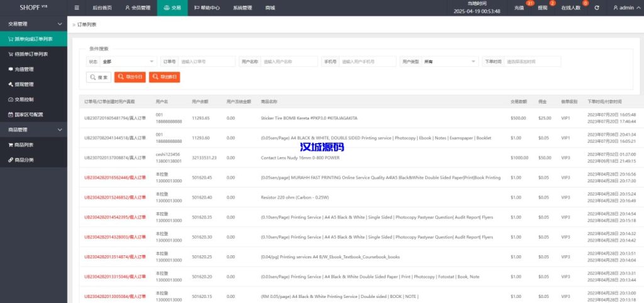The width and height of the screenshot is (644, 303).
Task: Toggle the sidebar with the hamburger icon
Action: pyautogui.click(x=77, y=8)
